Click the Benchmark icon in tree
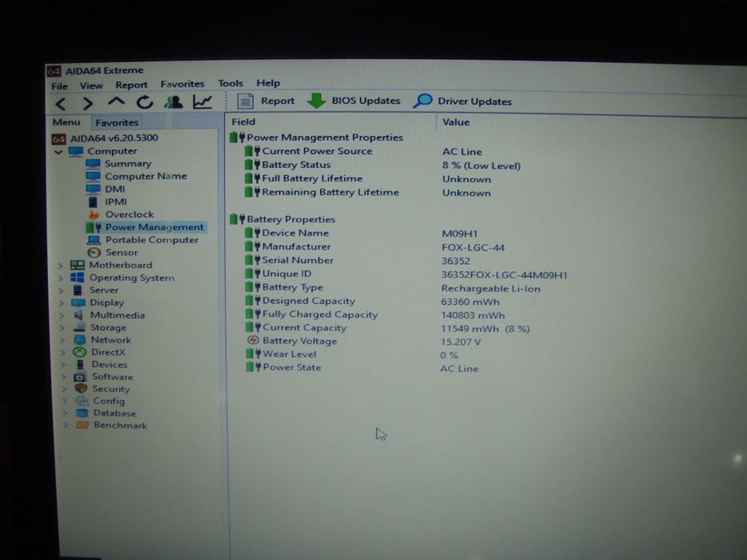This screenshot has height=560, width=747. [x=83, y=426]
